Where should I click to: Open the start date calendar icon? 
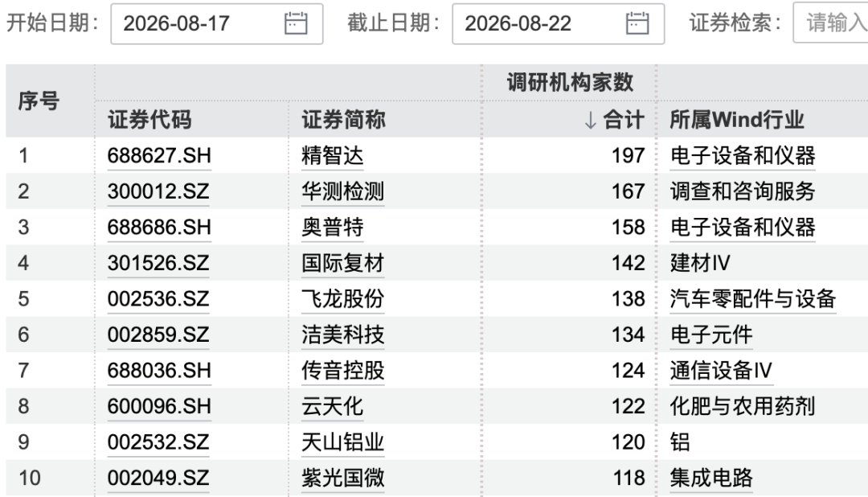pos(296,23)
